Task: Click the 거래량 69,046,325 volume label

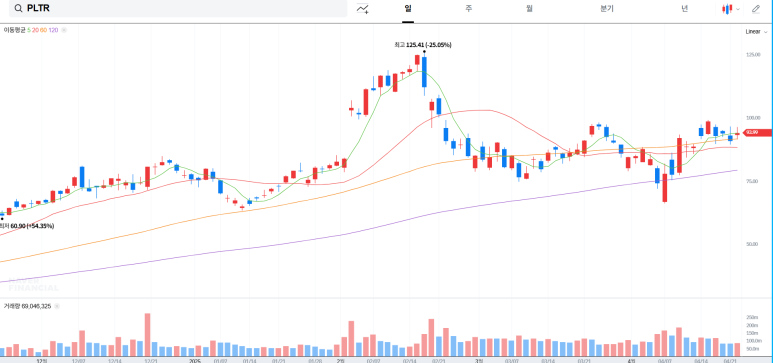Action: click(x=27, y=306)
